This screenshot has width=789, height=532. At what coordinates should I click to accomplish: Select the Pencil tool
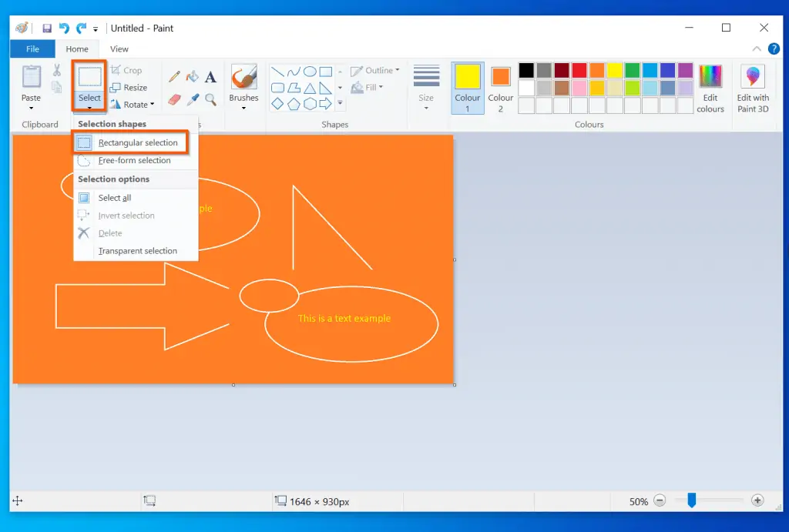point(174,77)
